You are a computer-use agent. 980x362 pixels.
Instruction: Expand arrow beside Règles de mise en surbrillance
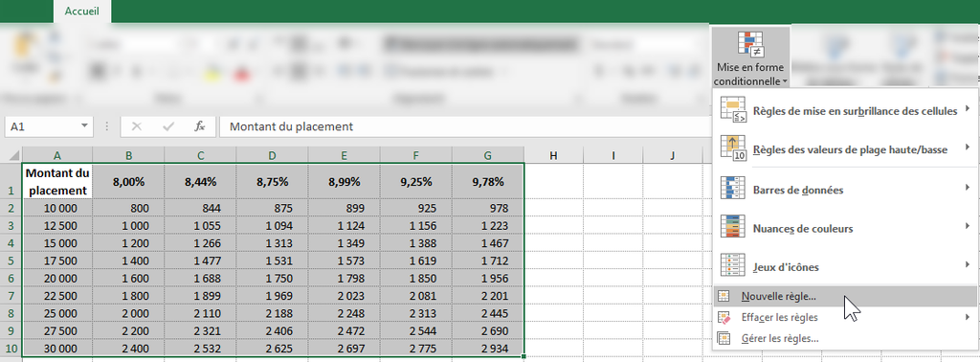[x=968, y=110]
